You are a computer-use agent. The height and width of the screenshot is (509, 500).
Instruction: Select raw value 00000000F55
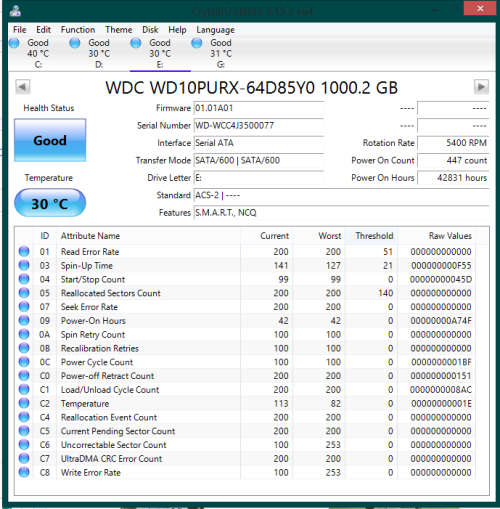(x=441, y=266)
